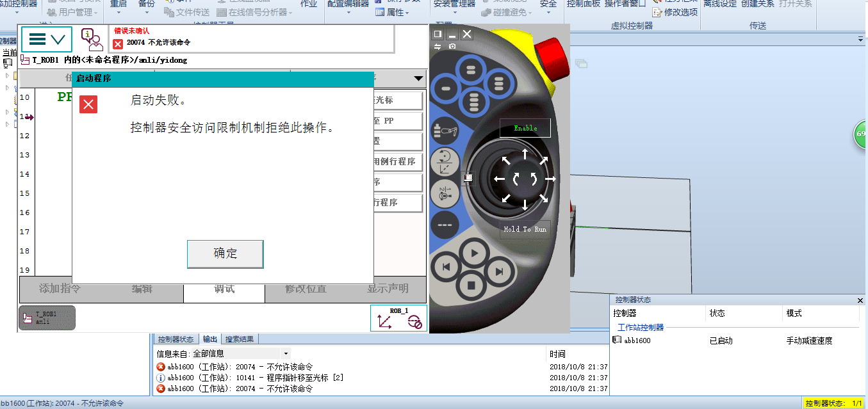868x409 pixels.
Task: Toggle the Enable button on the pendant
Action: [x=525, y=128]
